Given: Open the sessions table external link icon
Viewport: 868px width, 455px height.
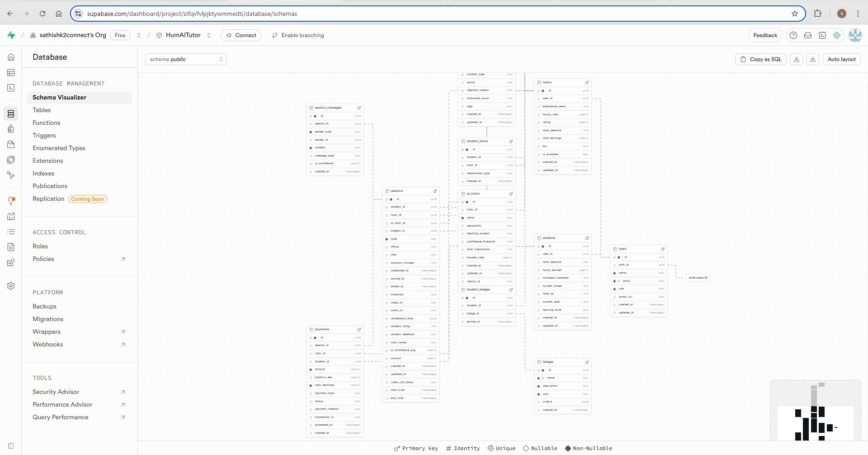Looking at the screenshot, I should [x=435, y=191].
